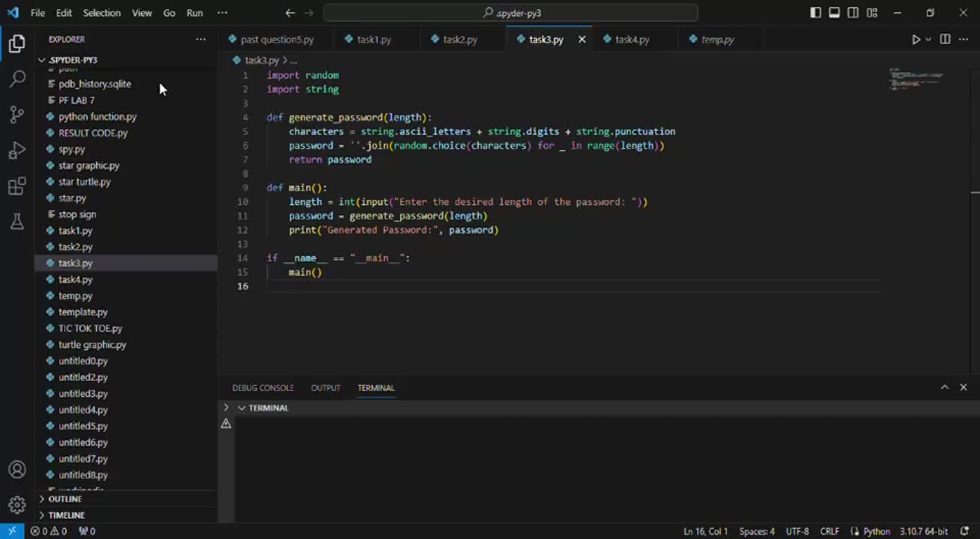Click the Spaces: 4 indentation setting

757,531
